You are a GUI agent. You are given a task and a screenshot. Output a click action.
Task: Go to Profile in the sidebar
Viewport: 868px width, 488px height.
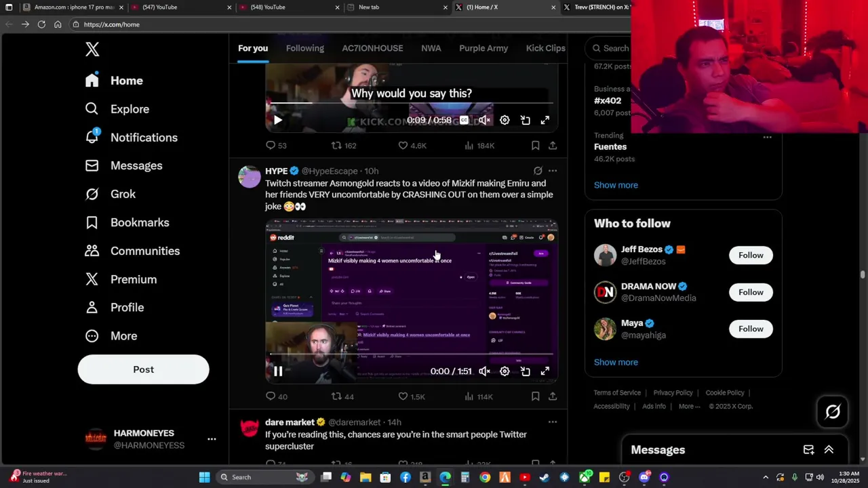pyautogui.click(x=114, y=308)
